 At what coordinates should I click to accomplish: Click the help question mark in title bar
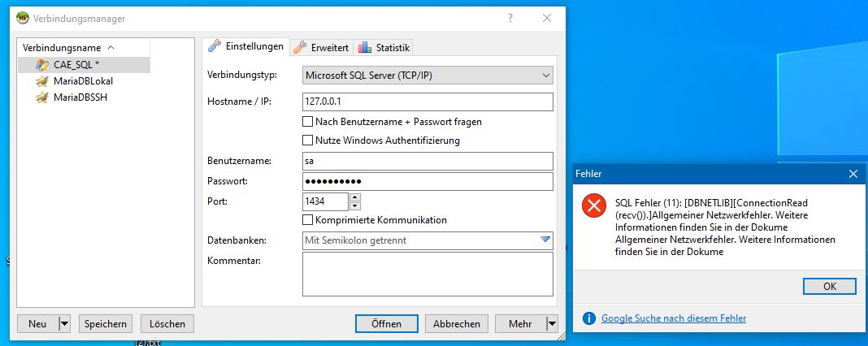510,18
